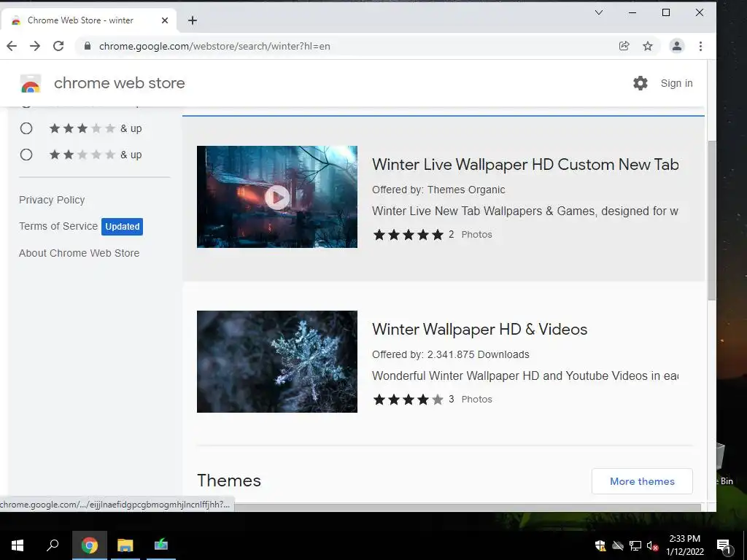
Task: Open Chrome profile avatar menu
Action: (x=676, y=46)
